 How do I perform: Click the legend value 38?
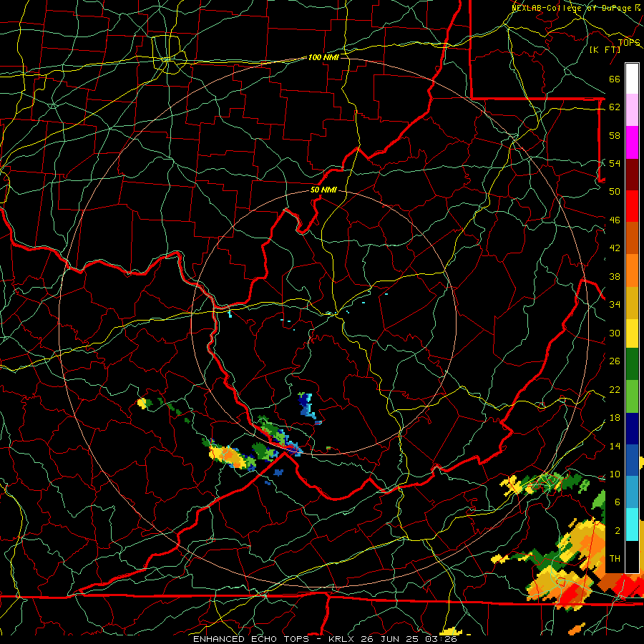coord(615,277)
